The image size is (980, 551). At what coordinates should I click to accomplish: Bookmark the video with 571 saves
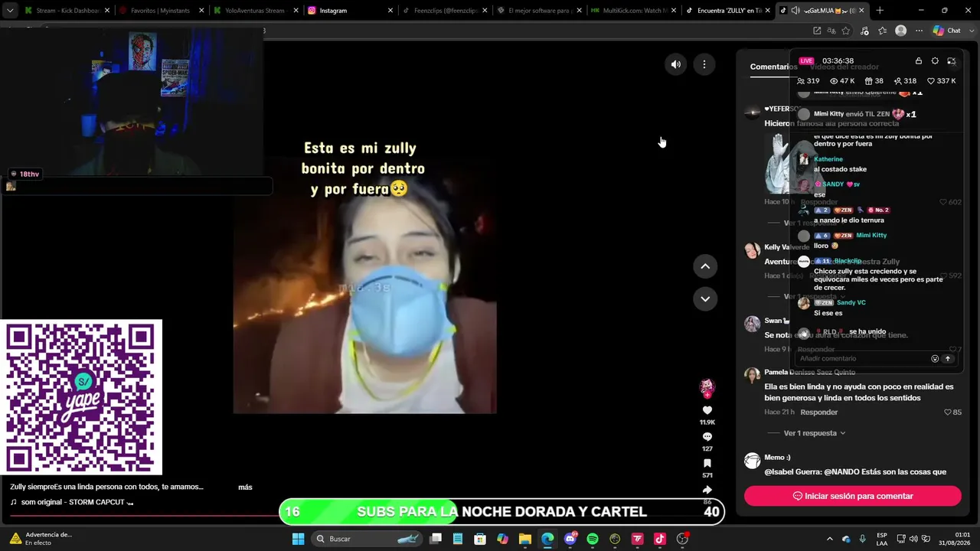(707, 463)
